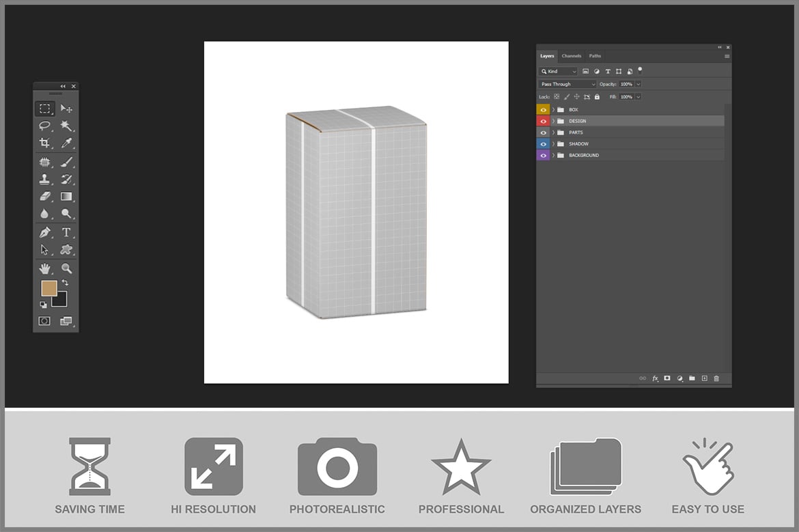
Task: Expand the DESIGN group chevron
Action: coord(553,122)
